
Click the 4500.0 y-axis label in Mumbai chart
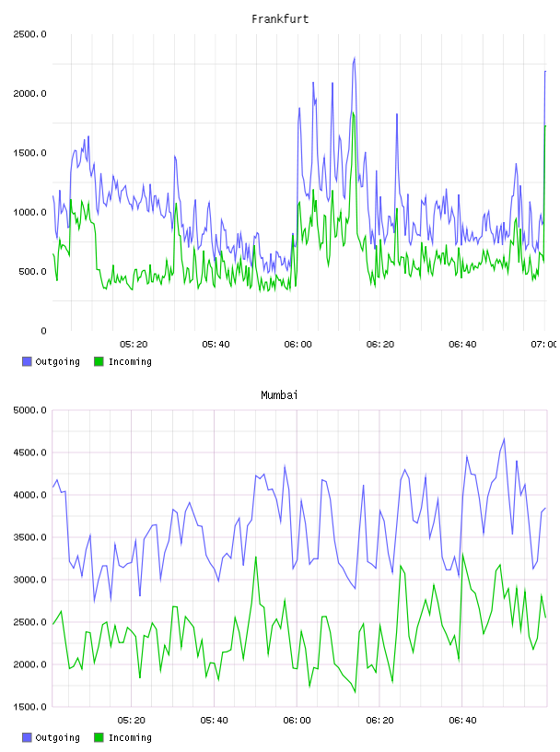[29, 452]
